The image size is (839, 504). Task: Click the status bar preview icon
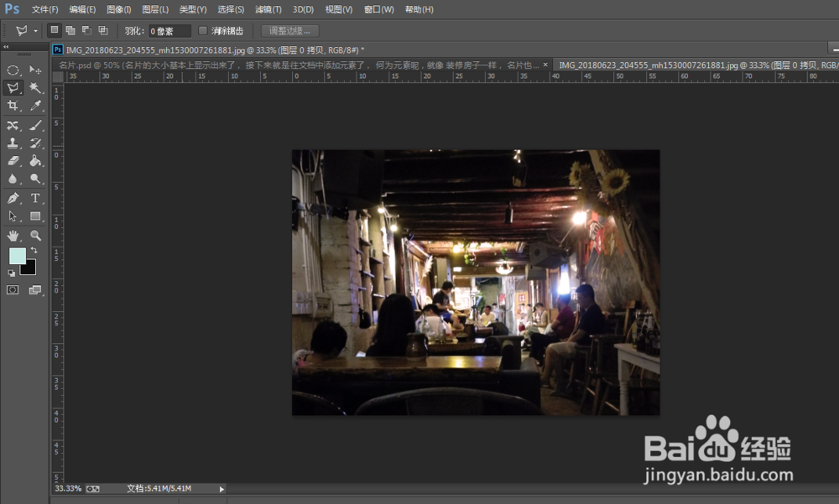click(93, 489)
